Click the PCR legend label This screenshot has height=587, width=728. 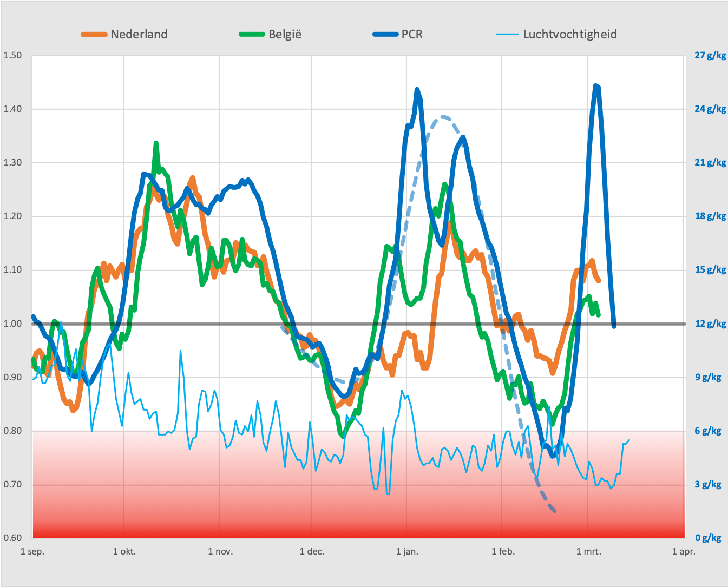click(x=412, y=34)
